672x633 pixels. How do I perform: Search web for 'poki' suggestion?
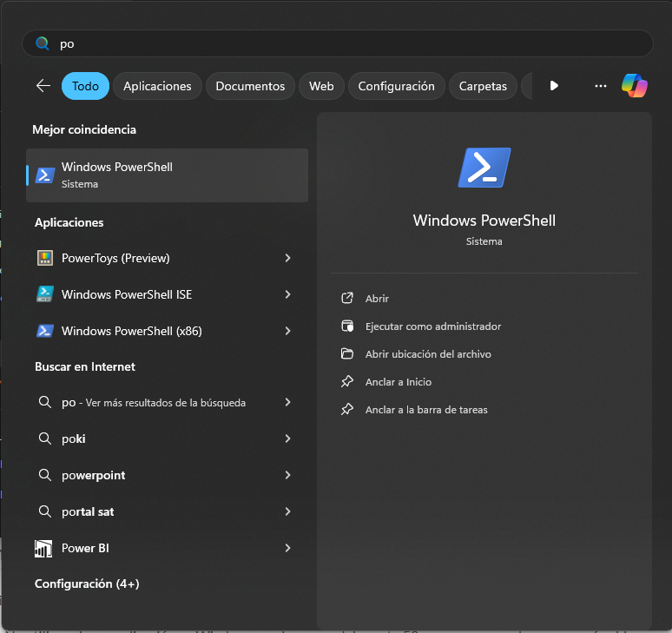point(168,438)
